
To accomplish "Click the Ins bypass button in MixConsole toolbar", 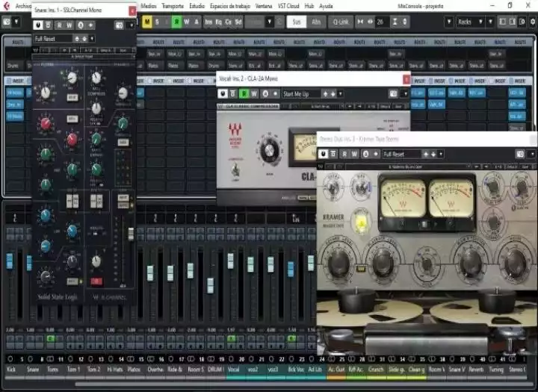I will [x=208, y=22].
